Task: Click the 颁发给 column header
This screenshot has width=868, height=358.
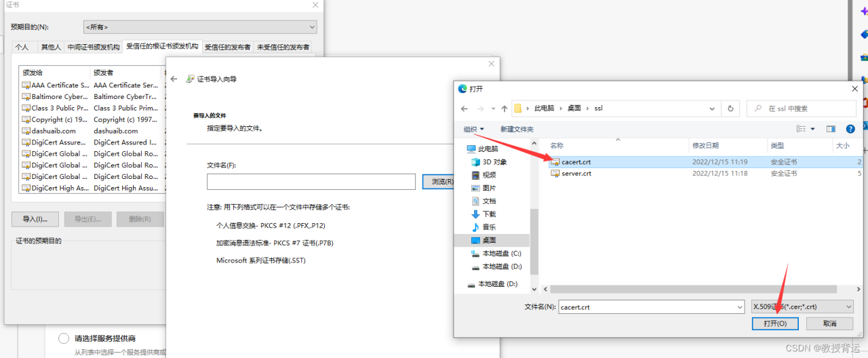Action: pyautogui.click(x=55, y=72)
